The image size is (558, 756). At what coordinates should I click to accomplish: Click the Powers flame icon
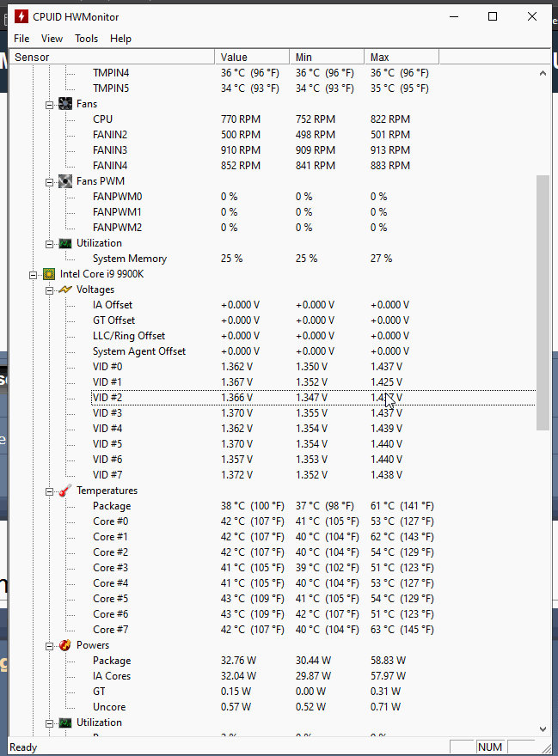pyautogui.click(x=65, y=645)
